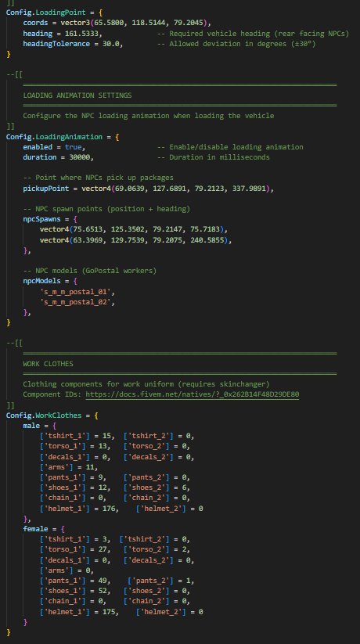Click the arms entry set to 11
Viewport: 360px width, 644px height.
pos(69,467)
